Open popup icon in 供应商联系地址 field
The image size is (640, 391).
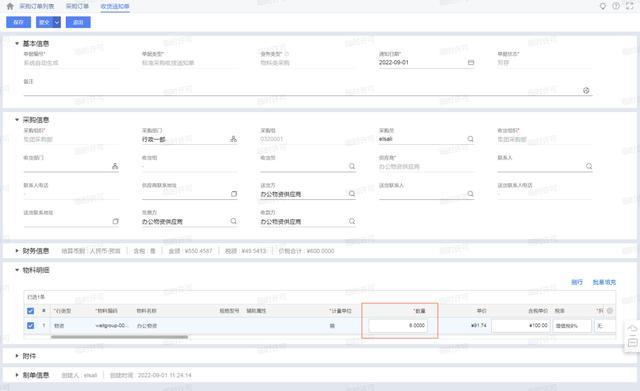tap(234, 194)
